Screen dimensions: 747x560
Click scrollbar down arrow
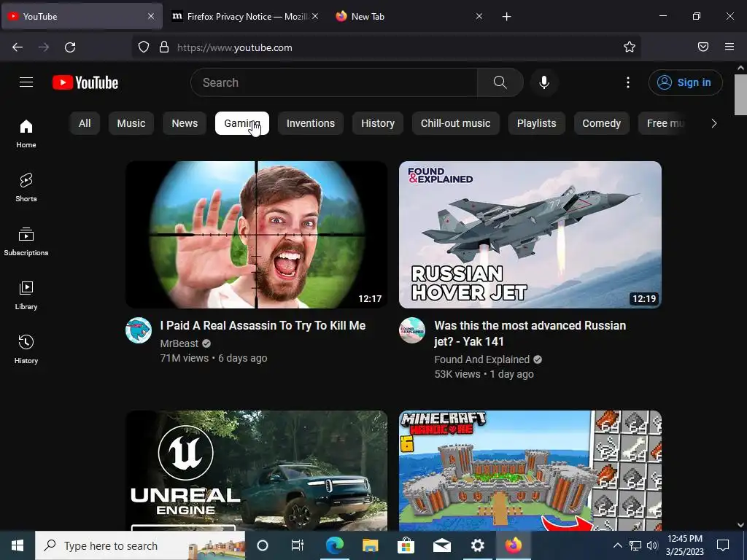(740, 525)
